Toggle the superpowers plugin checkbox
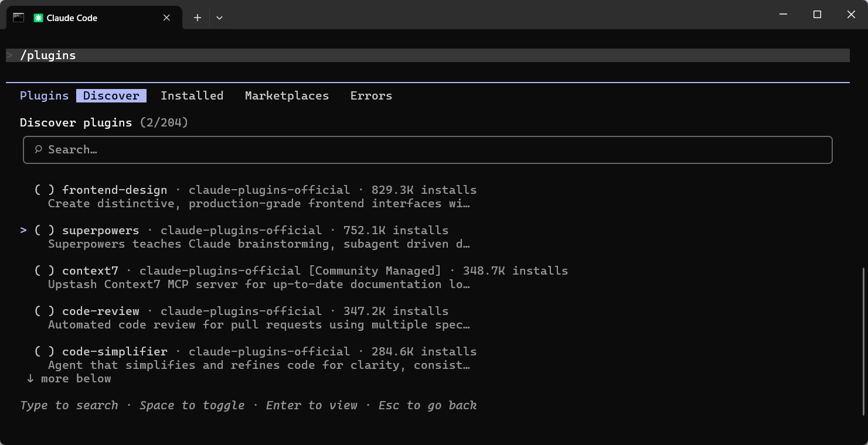This screenshot has height=445, width=868. click(45, 230)
